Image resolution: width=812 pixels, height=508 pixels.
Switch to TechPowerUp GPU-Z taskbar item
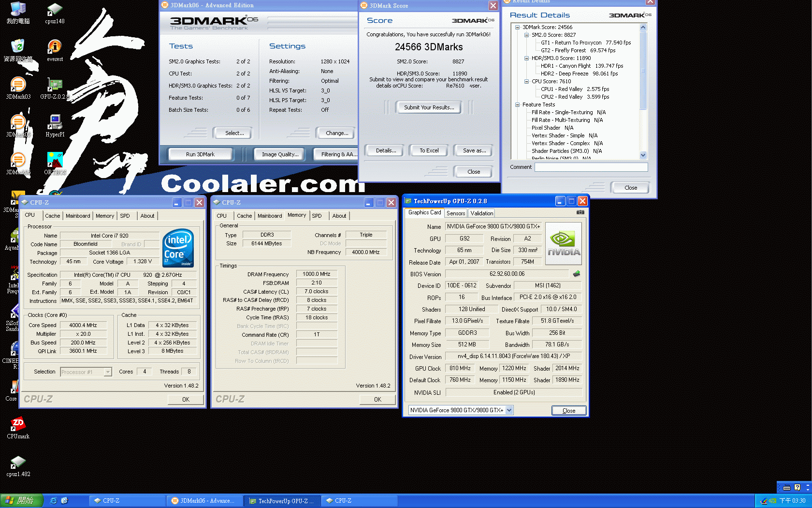tap(282, 501)
